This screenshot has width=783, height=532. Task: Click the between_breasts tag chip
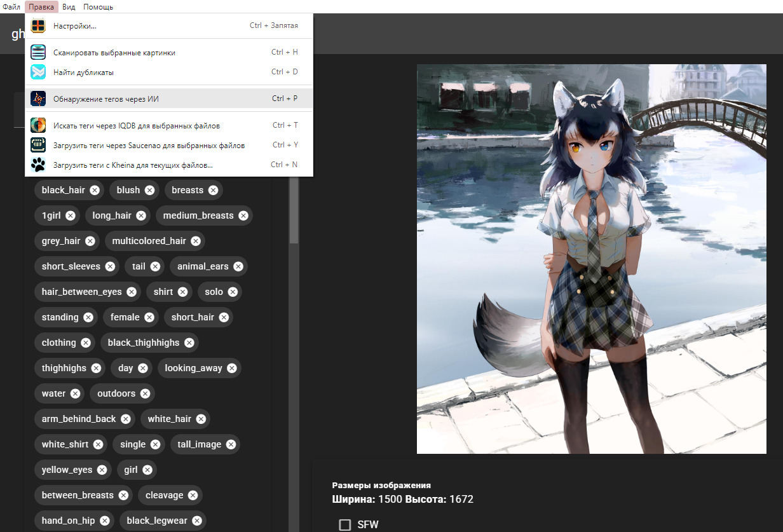(x=83, y=495)
